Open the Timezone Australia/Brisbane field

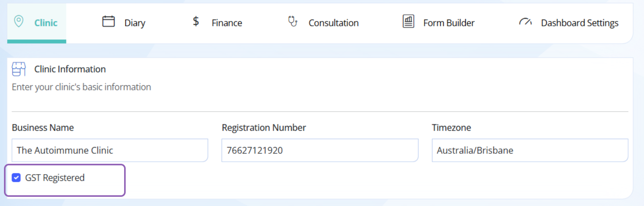pos(530,150)
